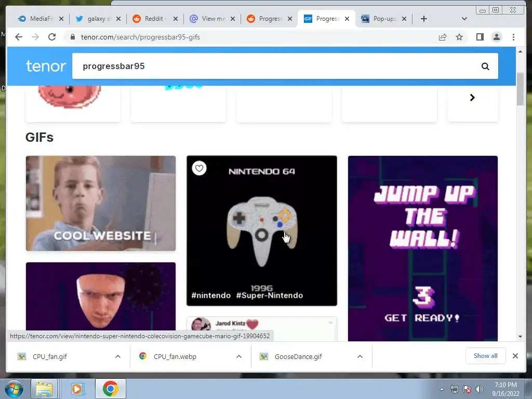The image size is (532, 399).
Task: Click the #Super-Nintendo hashtag
Action: (270, 296)
